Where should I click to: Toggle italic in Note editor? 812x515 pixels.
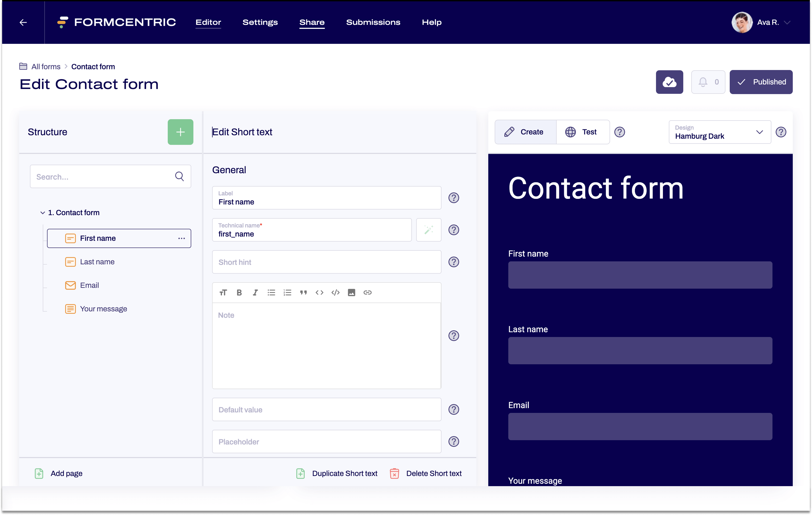[255, 292]
